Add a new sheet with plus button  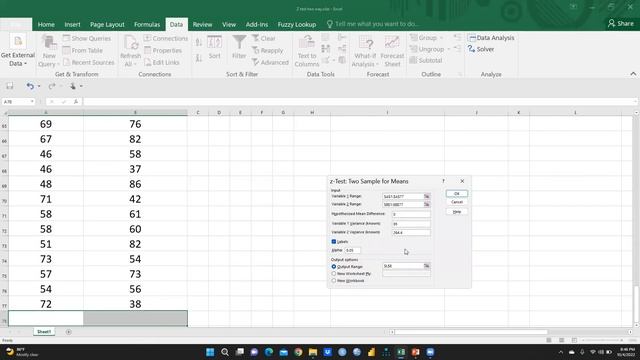pyautogui.click(x=69, y=332)
